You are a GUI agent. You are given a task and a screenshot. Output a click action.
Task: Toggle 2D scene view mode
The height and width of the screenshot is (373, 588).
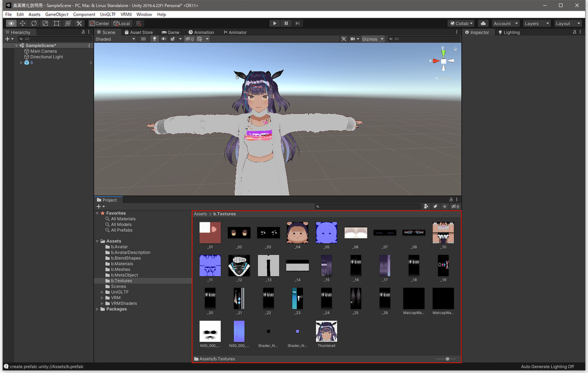pos(143,39)
